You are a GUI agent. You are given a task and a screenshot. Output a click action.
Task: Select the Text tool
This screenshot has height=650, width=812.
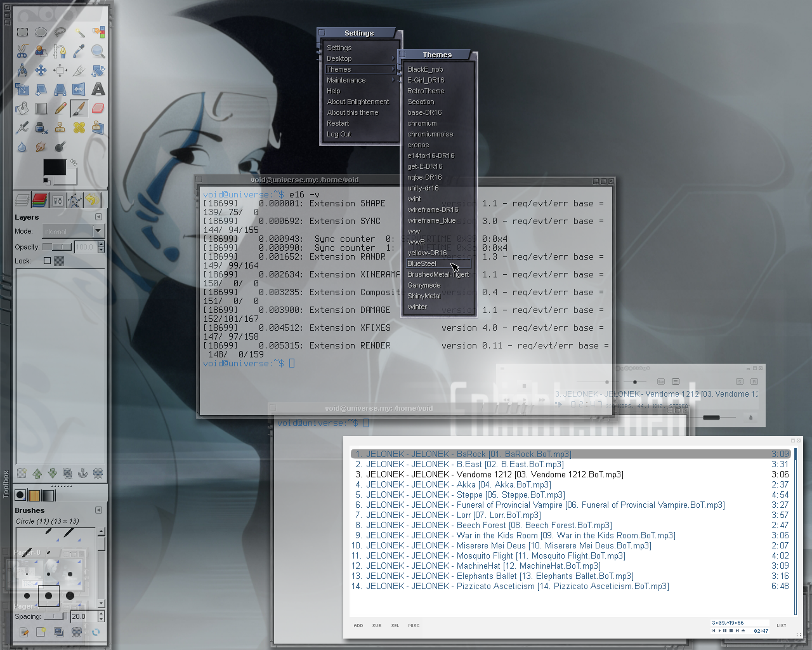point(98,89)
